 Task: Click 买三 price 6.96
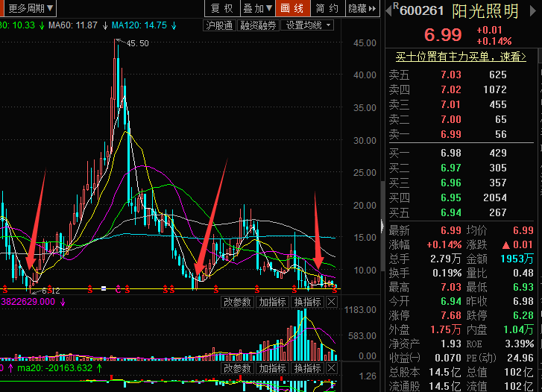[x=451, y=183]
